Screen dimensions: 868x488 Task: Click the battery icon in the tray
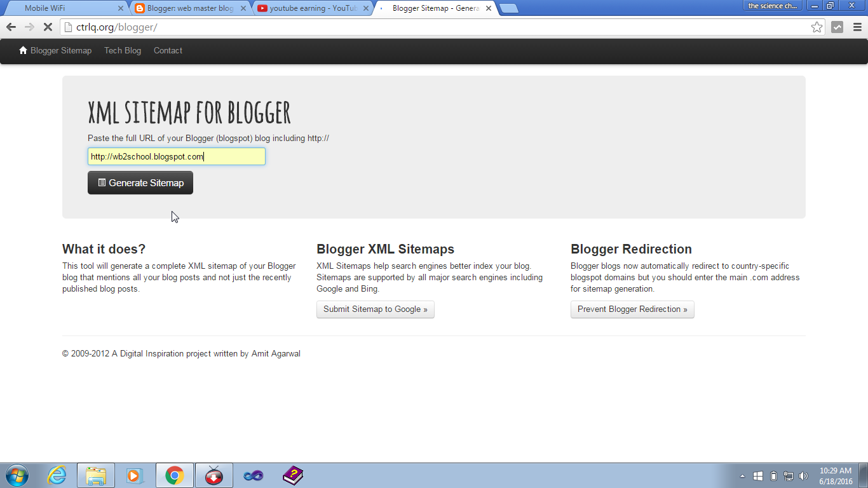773,476
